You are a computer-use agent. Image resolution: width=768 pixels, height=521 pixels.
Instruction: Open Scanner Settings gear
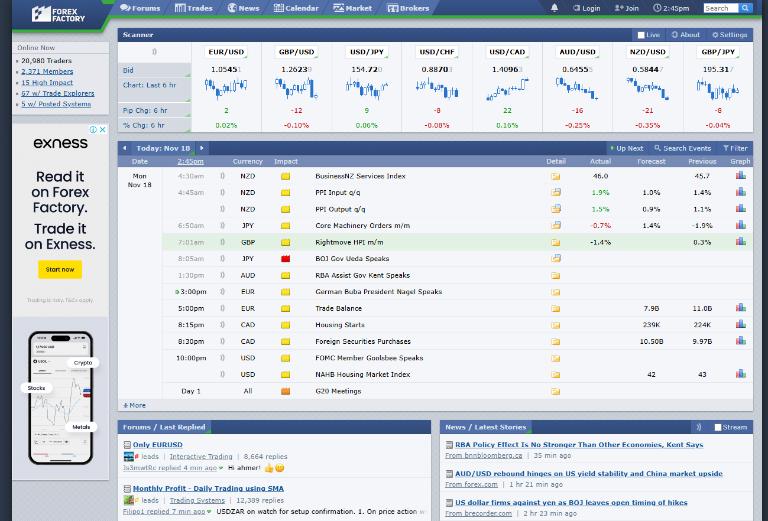[729, 35]
